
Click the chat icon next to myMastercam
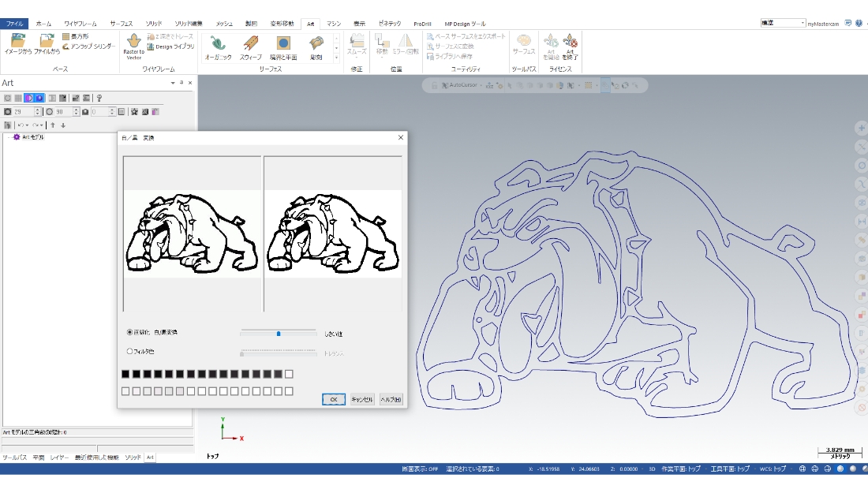(848, 23)
